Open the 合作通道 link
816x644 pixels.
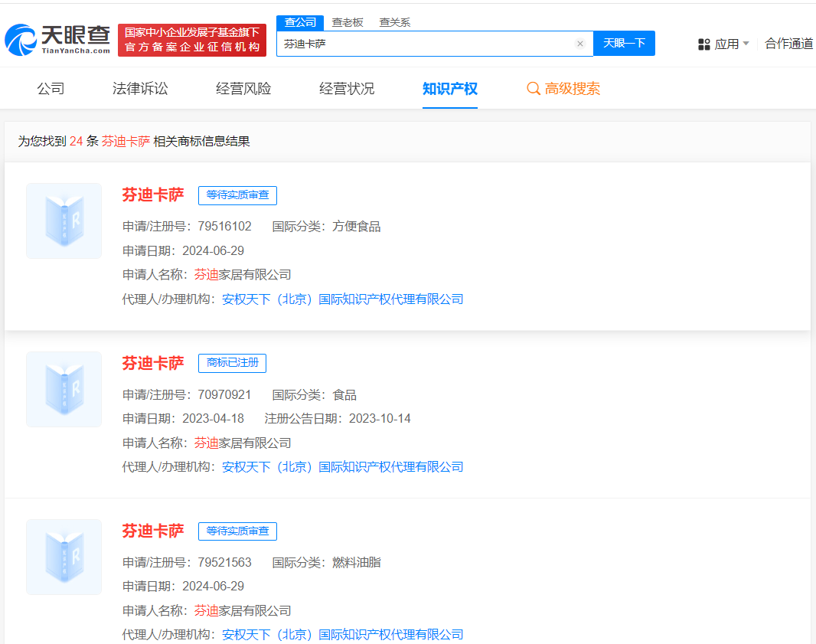[x=789, y=44]
